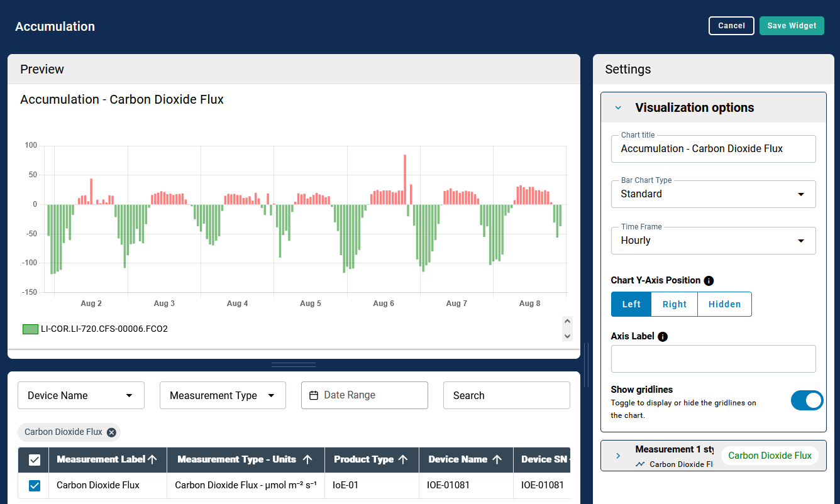Image resolution: width=840 pixels, height=504 pixels.
Task: Open the Bar Chart Type dropdown
Action: pyautogui.click(x=713, y=194)
